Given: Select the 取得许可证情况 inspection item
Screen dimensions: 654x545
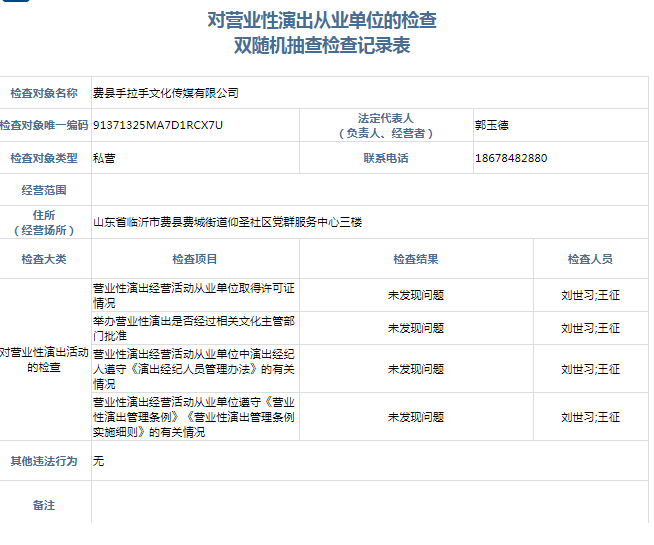Looking at the screenshot, I should click(x=194, y=295).
